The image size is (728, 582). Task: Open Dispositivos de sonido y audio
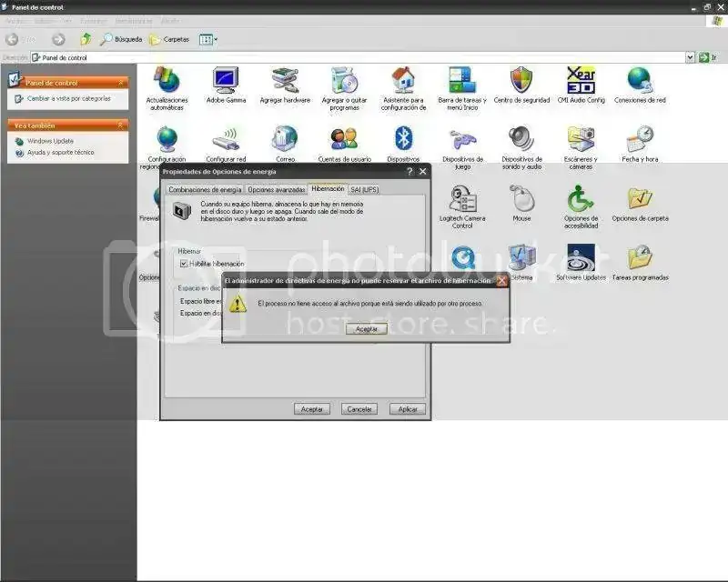tap(521, 141)
